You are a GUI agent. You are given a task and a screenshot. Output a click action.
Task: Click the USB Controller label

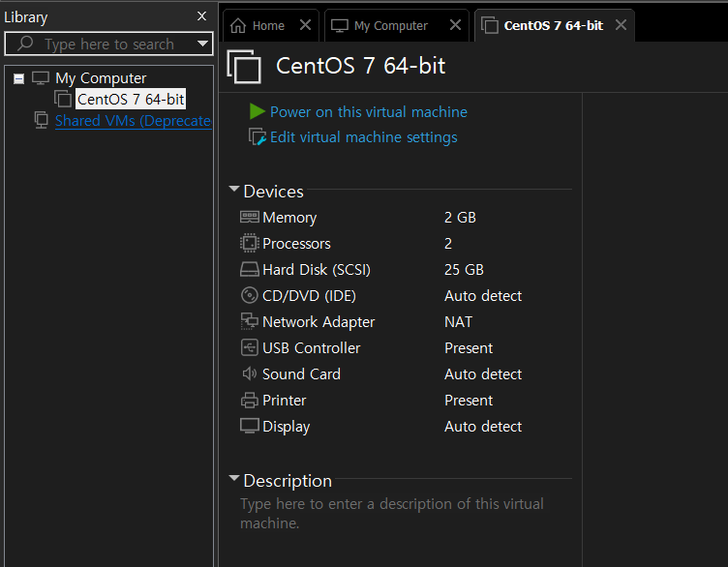click(312, 348)
